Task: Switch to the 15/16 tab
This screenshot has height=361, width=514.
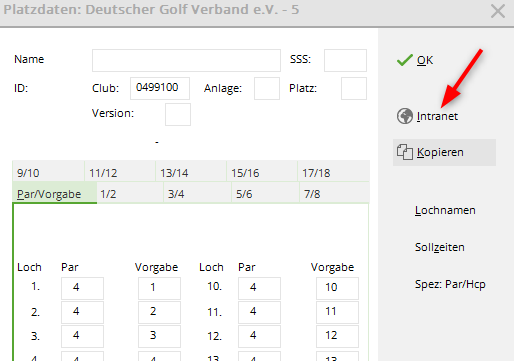Action: click(x=262, y=172)
